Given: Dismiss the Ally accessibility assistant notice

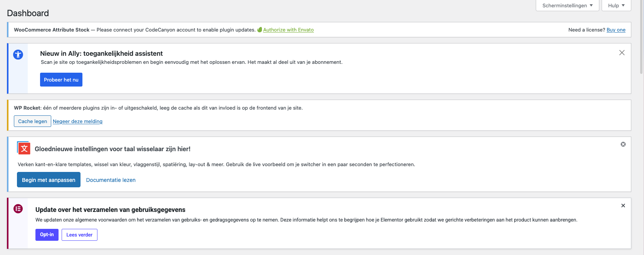Looking at the screenshot, I should click(x=622, y=53).
